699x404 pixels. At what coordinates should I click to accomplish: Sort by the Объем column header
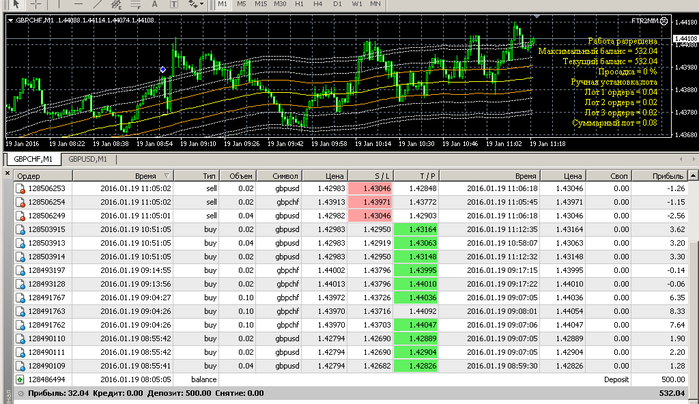click(238, 176)
